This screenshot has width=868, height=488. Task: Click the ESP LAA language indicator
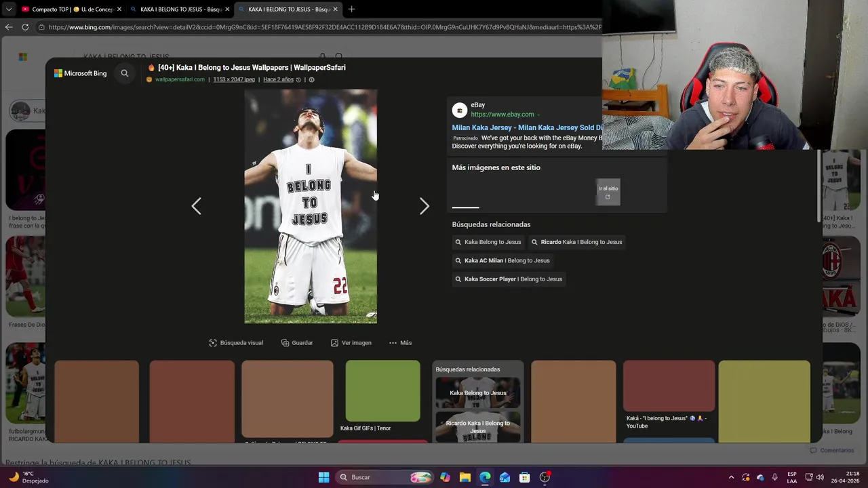[x=792, y=477]
